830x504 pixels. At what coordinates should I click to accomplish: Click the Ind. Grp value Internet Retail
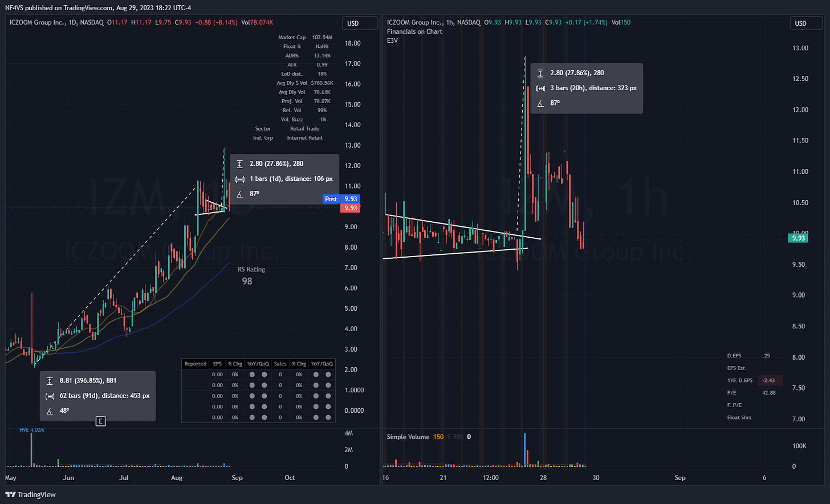pos(305,137)
